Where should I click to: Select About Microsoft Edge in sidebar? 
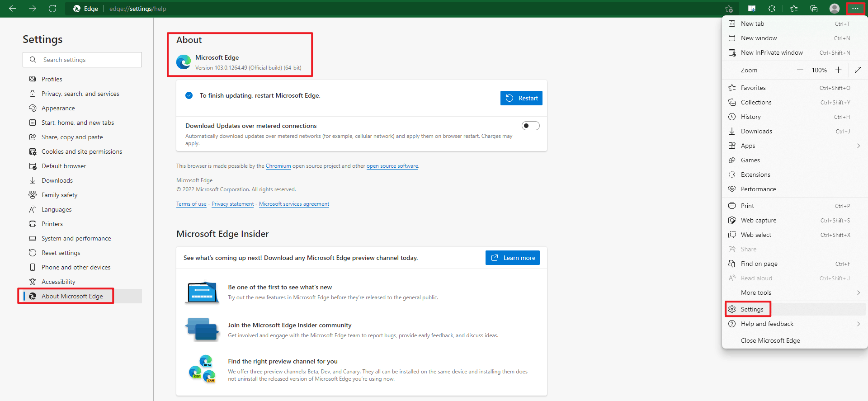click(82, 296)
